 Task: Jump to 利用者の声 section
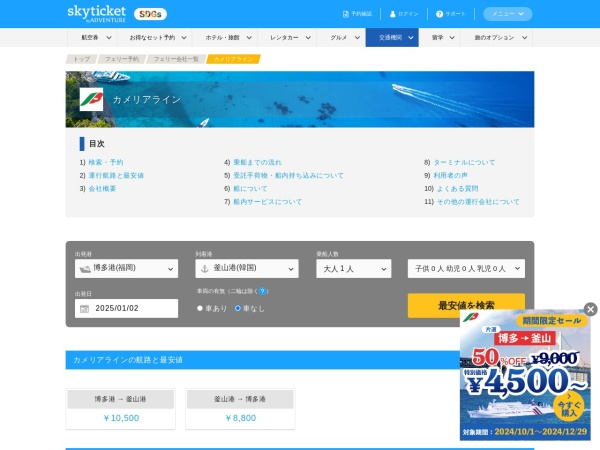tap(450, 176)
